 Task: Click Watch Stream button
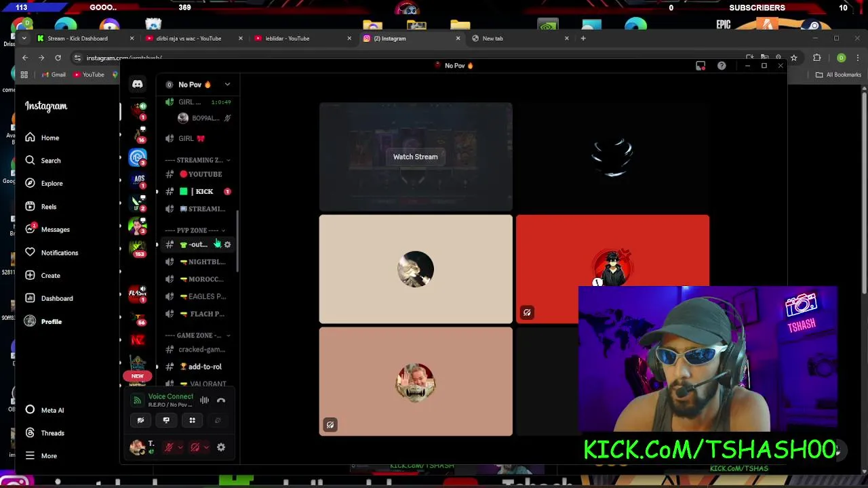[x=416, y=157]
